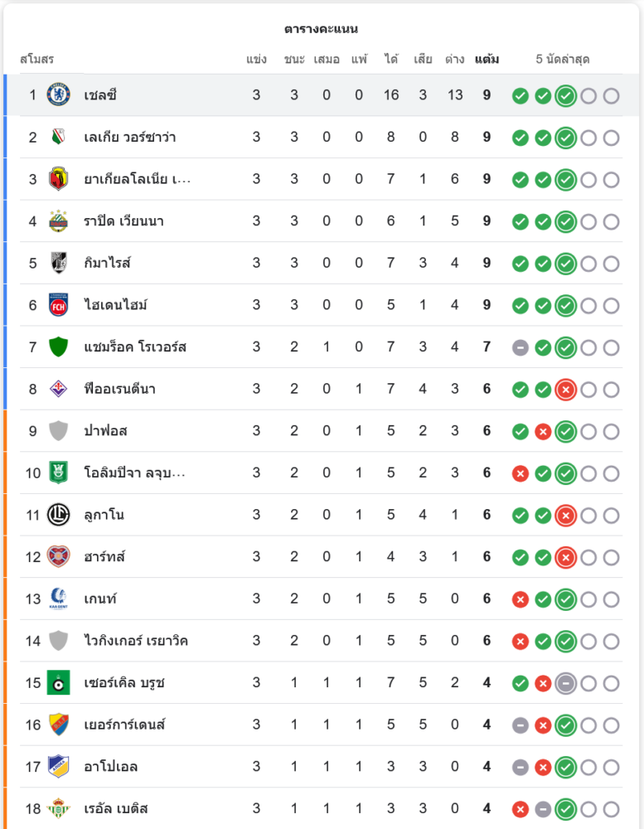Click the ชนะ wins column header
The width and height of the screenshot is (644, 829).
(x=294, y=60)
